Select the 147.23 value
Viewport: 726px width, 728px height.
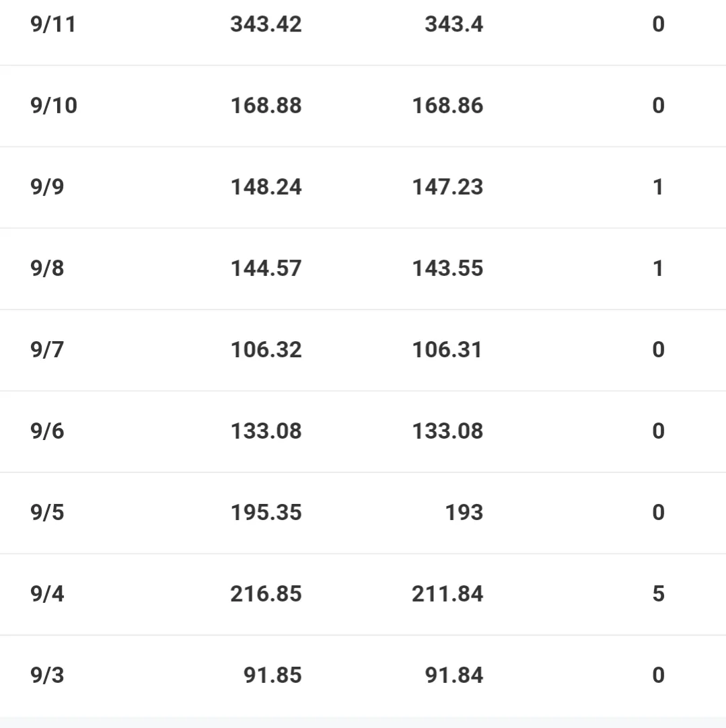pos(447,187)
